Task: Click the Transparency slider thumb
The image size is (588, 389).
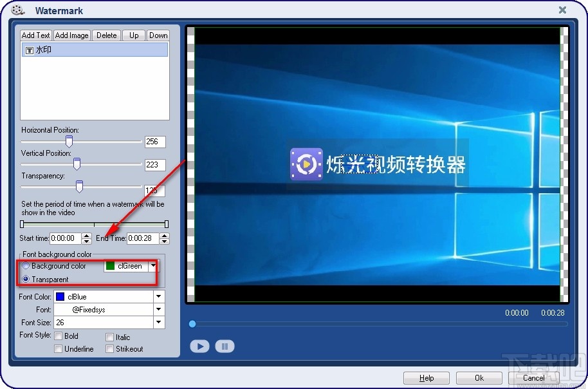Action: click(x=79, y=186)
